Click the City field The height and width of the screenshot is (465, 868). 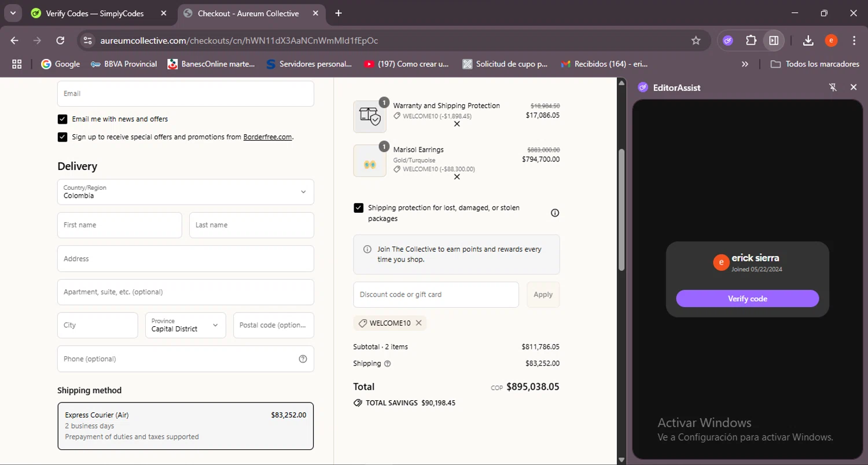click(98, 325)
